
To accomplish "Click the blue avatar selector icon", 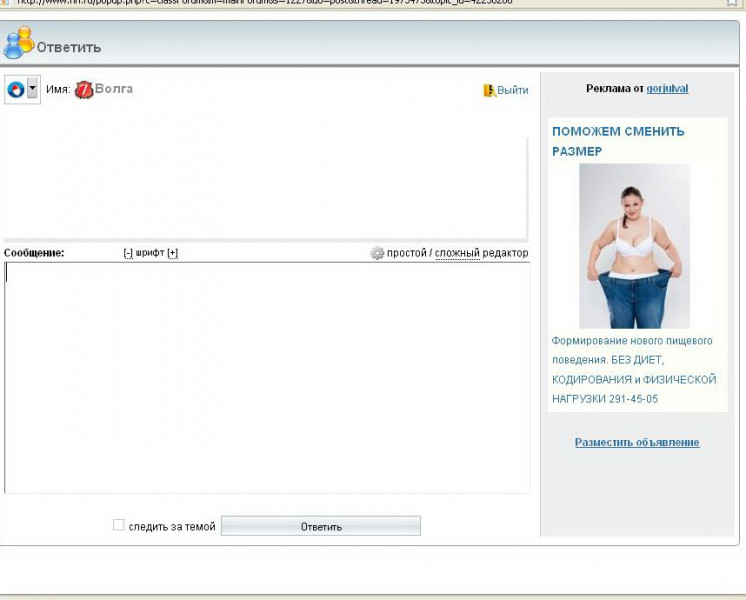I will pyautogui.click(x=15, y=90).
